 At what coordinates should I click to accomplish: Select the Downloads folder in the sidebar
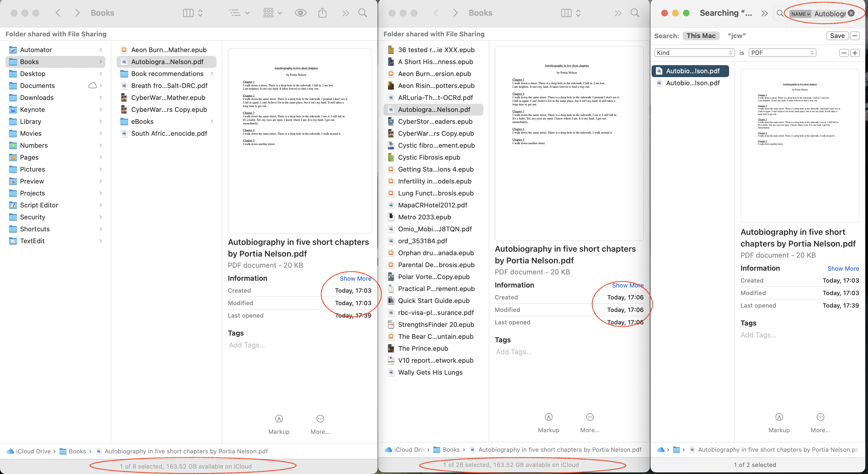click(x=37, y=97)
